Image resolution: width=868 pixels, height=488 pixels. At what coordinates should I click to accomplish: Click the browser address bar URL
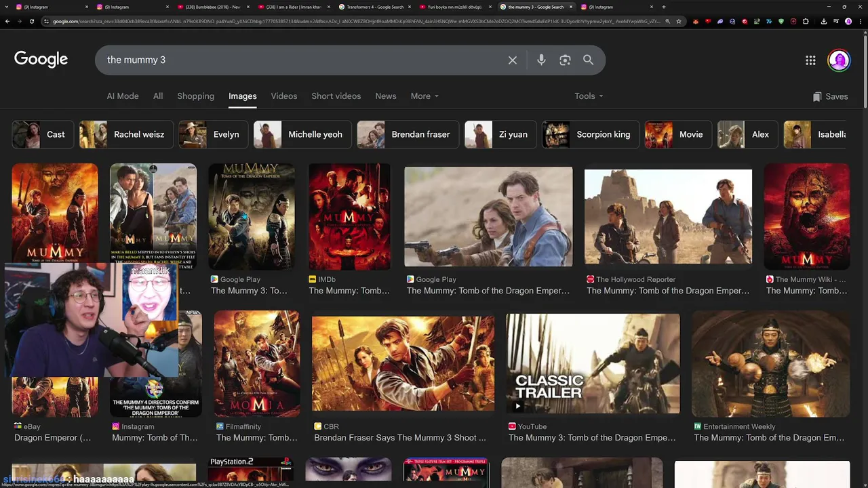tap(353, 21)
